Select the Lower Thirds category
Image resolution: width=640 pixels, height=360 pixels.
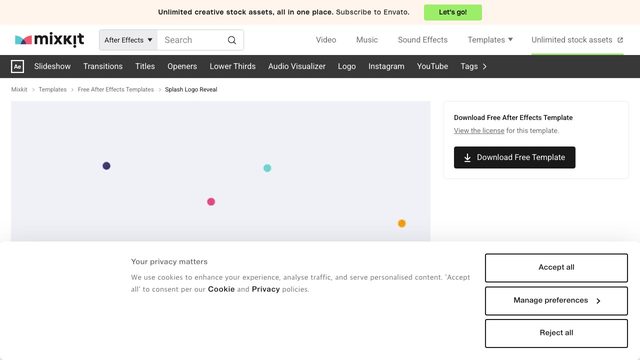232,66
